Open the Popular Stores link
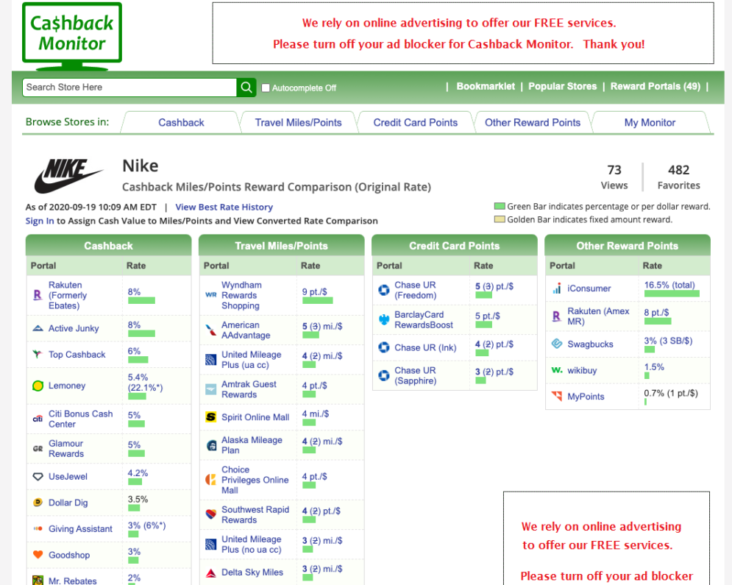The image size is (732, 585). pos(563,86)
